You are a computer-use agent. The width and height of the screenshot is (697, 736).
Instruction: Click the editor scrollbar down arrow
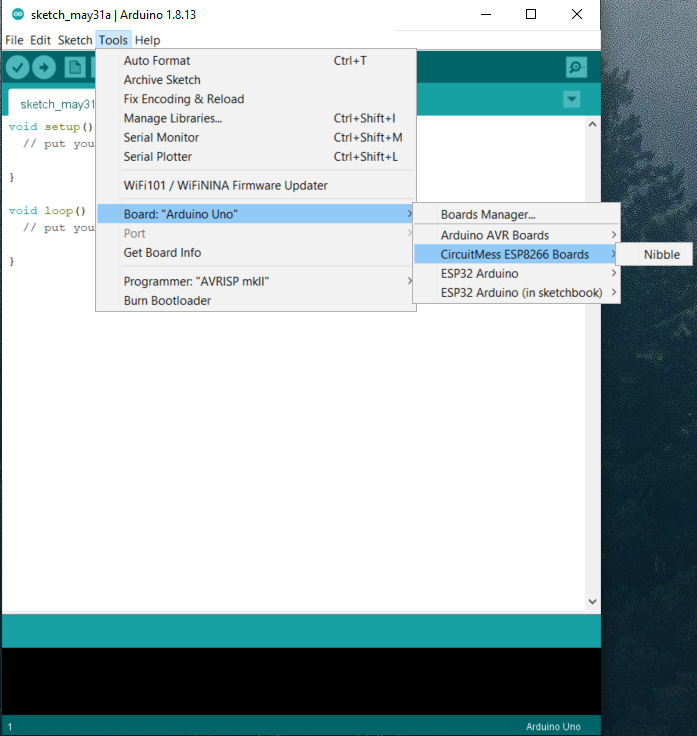[x=592, y=601]
